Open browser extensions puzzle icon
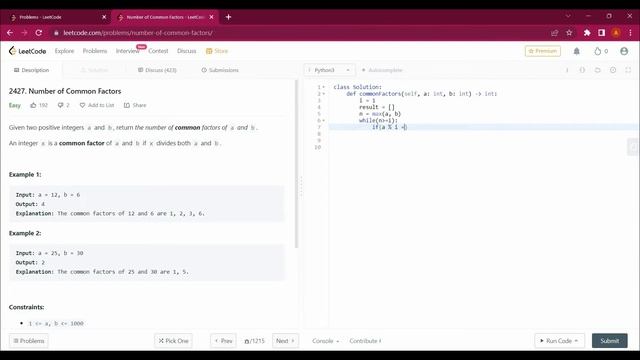This screenshot has height=360, width=640. point(587,33)
